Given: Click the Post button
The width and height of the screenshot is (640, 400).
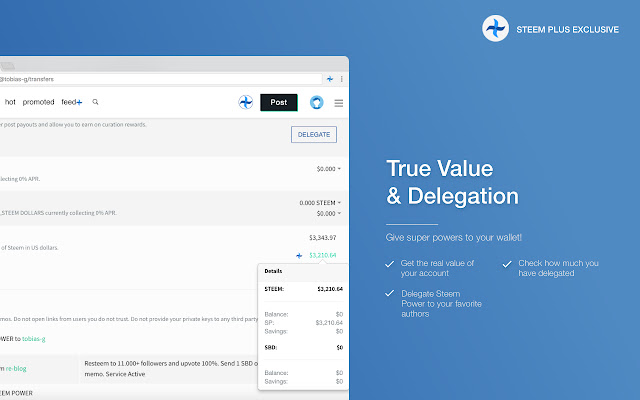Looking at the screenshot, I should point(279,102).
